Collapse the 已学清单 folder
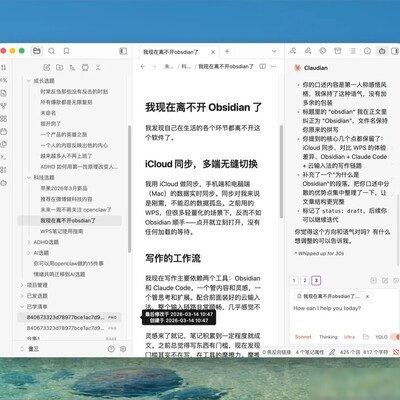This screenshot has width=400, height=400. click(x=22, y=306)
